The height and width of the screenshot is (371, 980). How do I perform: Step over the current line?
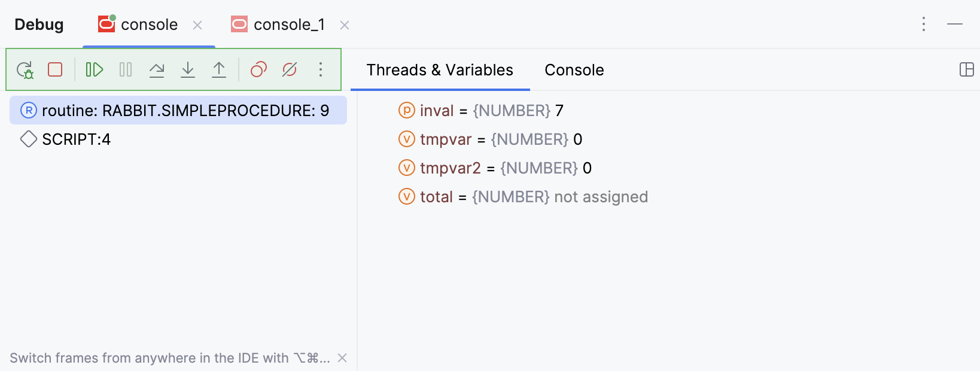(157, 69)
